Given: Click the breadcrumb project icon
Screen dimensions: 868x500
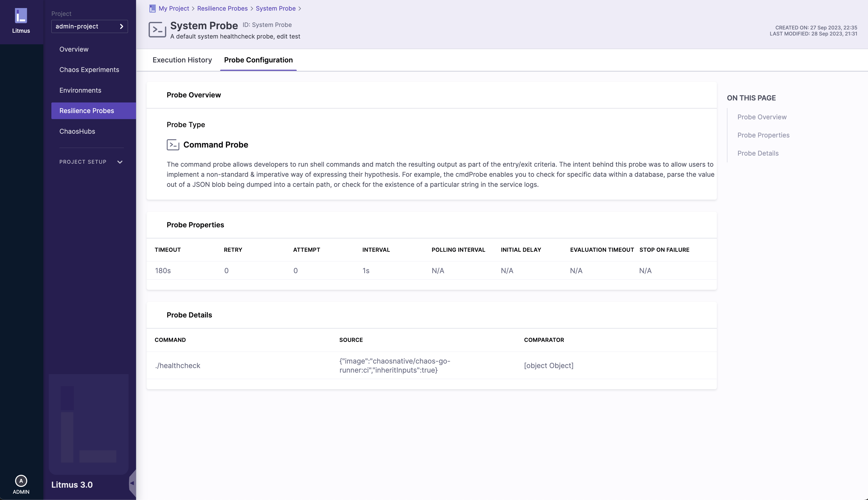Looking at the screenshot, I should 152,9.
